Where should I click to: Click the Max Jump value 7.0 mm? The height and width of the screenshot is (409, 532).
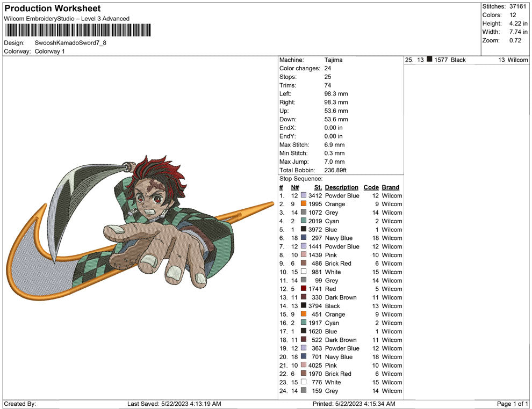pos(334,162)
